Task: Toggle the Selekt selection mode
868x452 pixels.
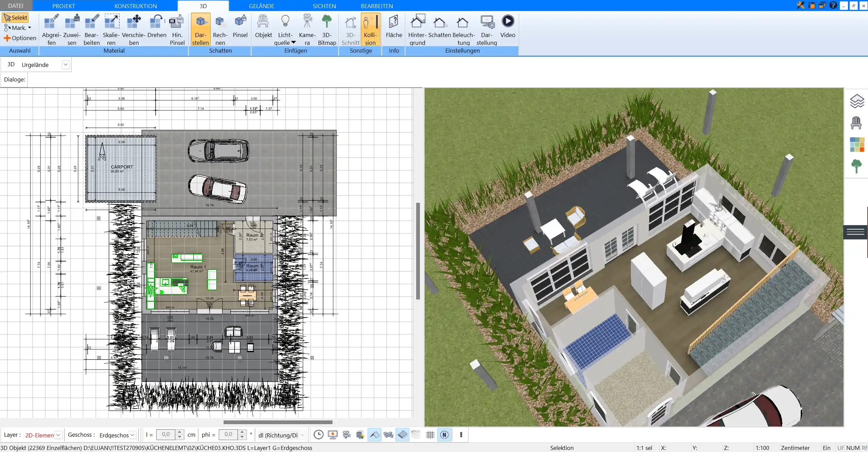Action: pyautogui.click(x=15, y=18)
